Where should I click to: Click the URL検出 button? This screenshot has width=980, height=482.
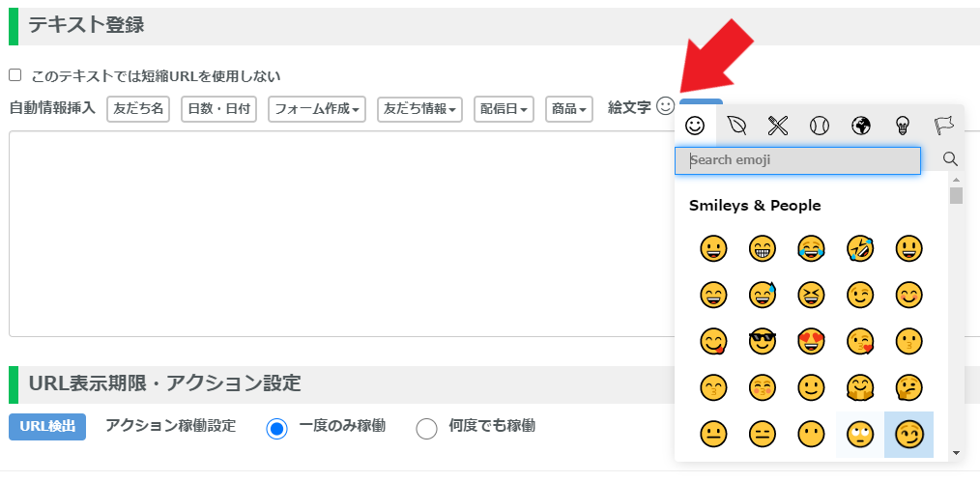pyautogui.click(x=47, y=426)
